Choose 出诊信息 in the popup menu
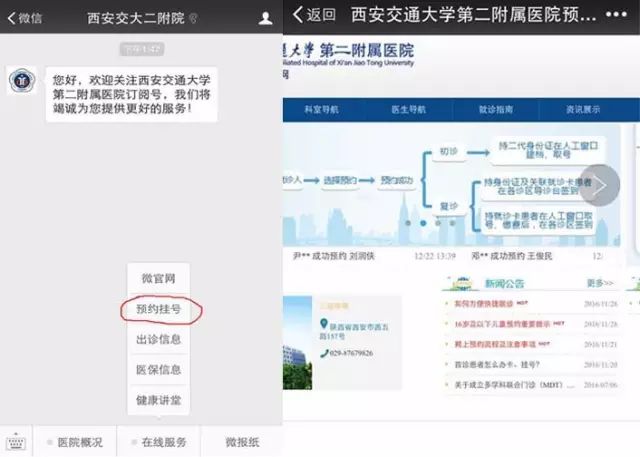 tap(158, 339)
